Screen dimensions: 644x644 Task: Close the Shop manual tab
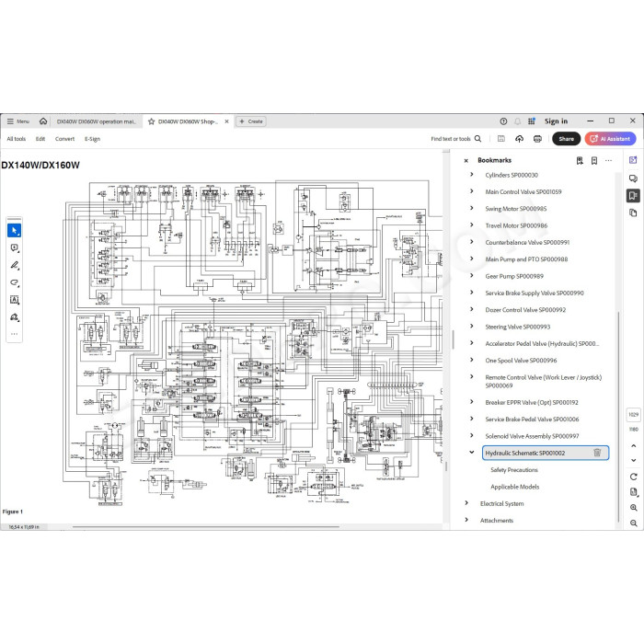pyautogui.click(x=226, y=121)
